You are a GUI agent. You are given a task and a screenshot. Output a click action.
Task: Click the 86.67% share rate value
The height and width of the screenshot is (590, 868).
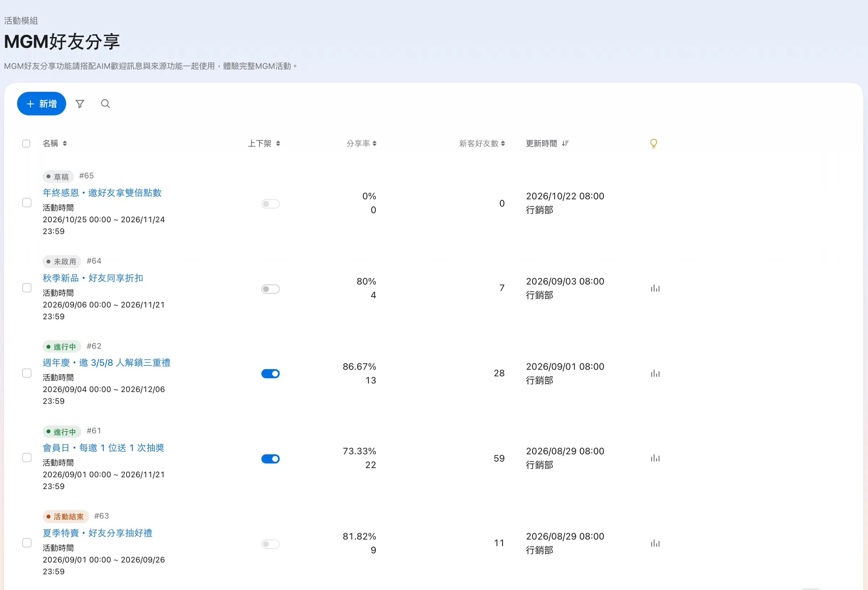(x=359, y=366)
